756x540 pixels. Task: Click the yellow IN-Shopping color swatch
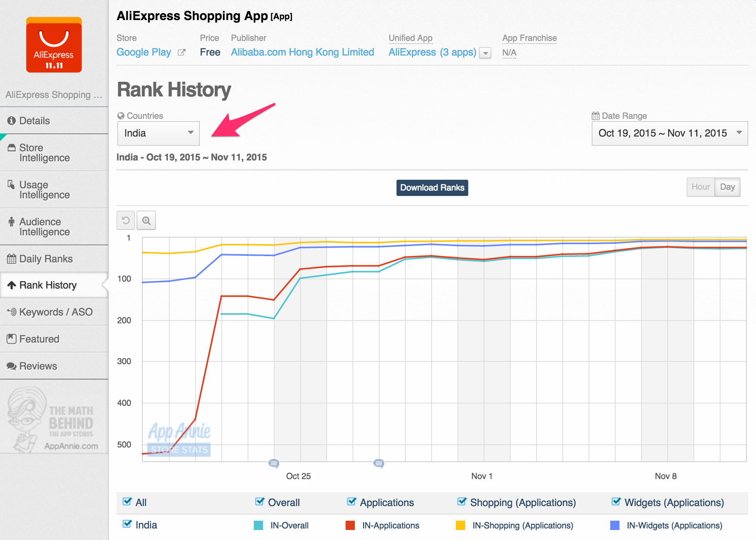(461, 525)
